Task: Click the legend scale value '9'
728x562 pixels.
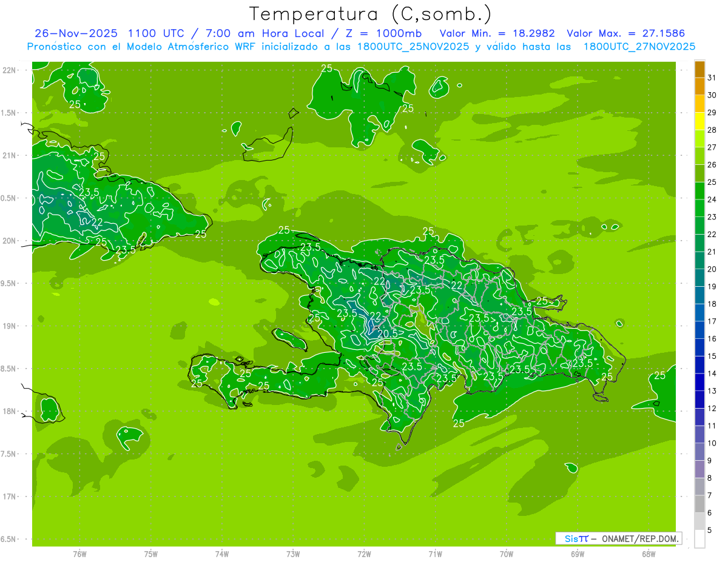Action: [x=709, y=461]
